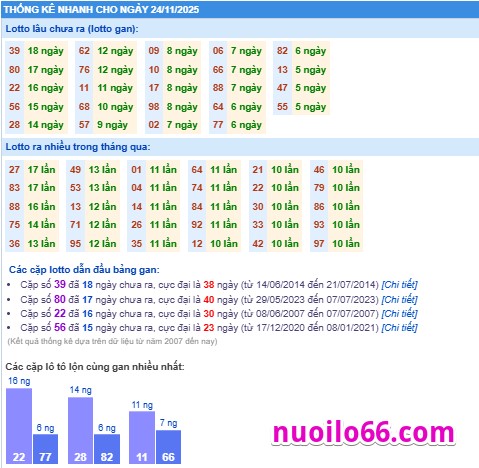Screen dimensions: 479x468
Task: Click the tall bar labeled 28 in chart
Action: tap(80, 431)
